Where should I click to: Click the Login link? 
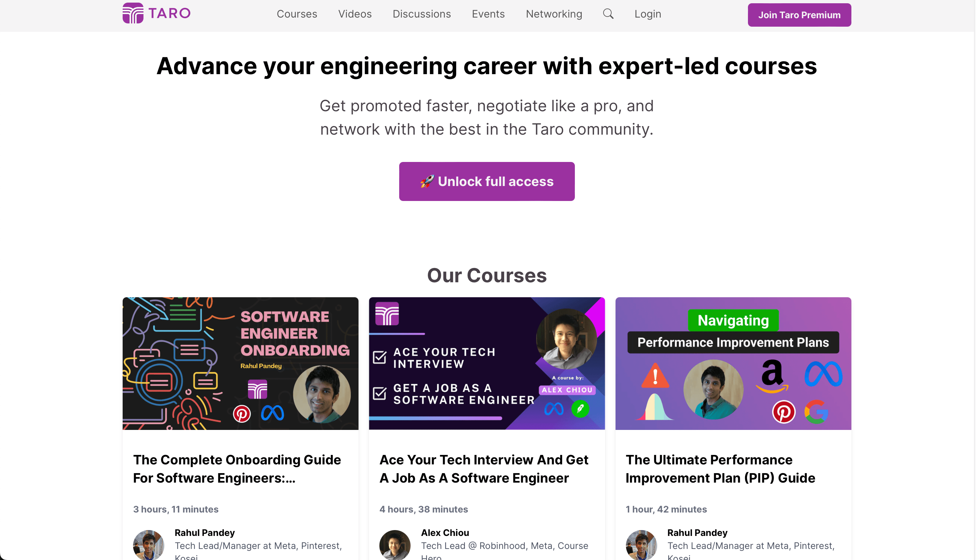tap(647, 14)
